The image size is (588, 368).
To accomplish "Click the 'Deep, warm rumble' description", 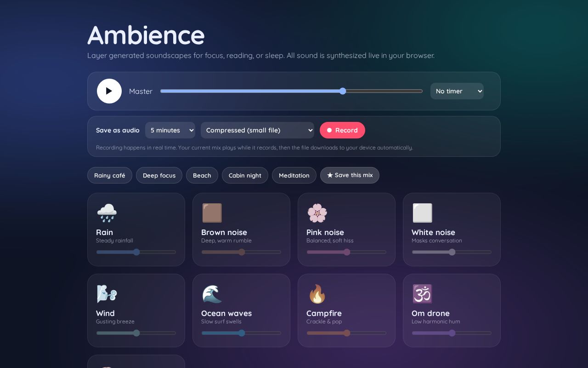I will [226, 241].
